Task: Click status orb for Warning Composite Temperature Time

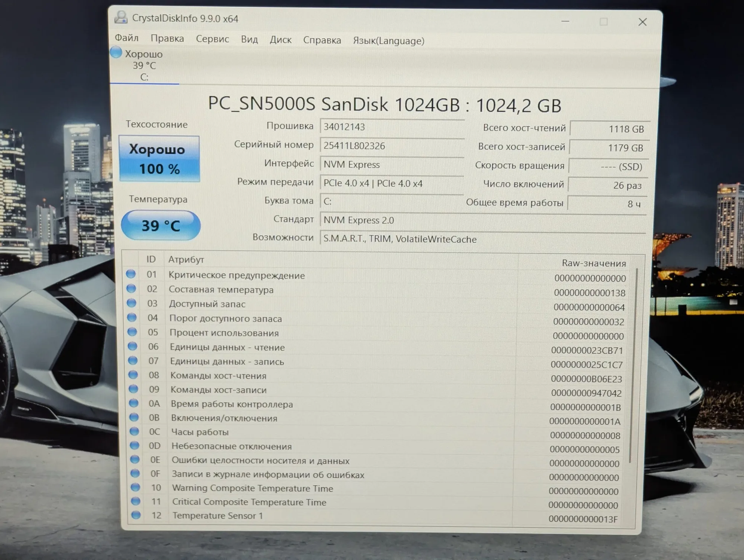Action: click(135, 487)
